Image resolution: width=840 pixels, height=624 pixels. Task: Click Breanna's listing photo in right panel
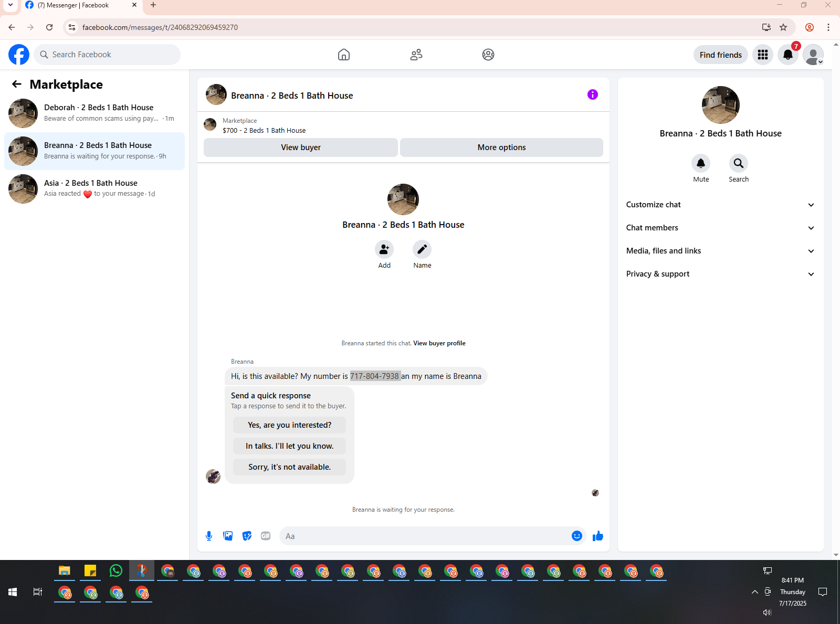coord(721,105)
